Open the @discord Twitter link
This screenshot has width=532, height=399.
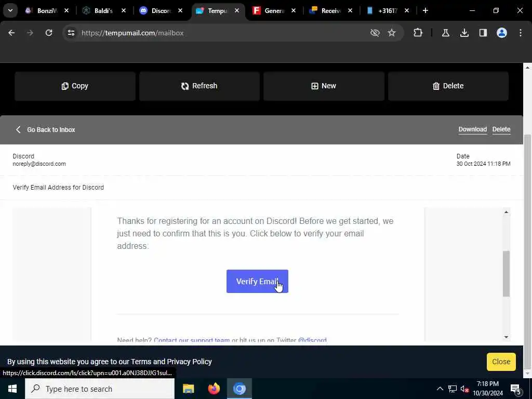pos(312,340)
